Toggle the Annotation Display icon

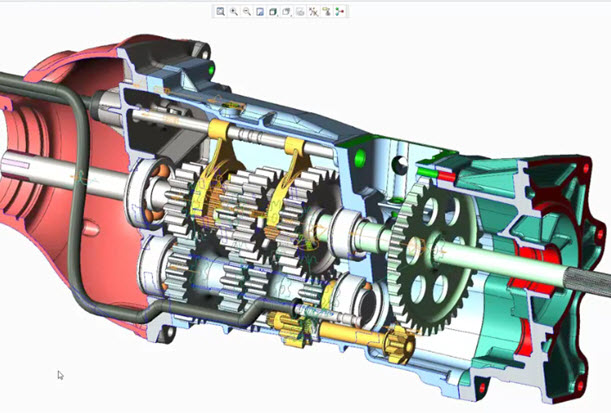point(327,11)
